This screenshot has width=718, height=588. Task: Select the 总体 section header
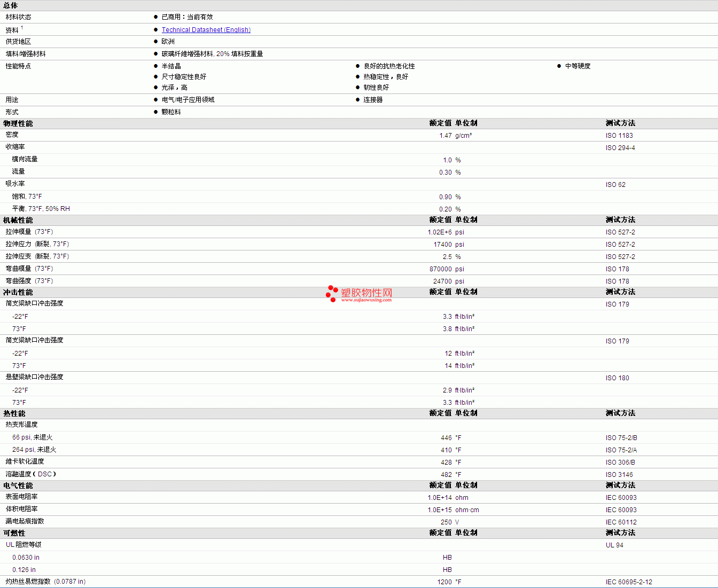[x=11, y=5]
